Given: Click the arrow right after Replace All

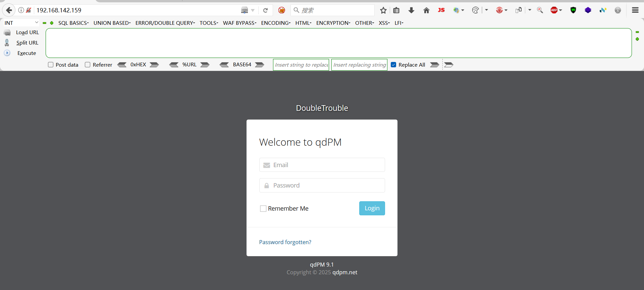Looking at the screenshot, I should click(435, 65).
